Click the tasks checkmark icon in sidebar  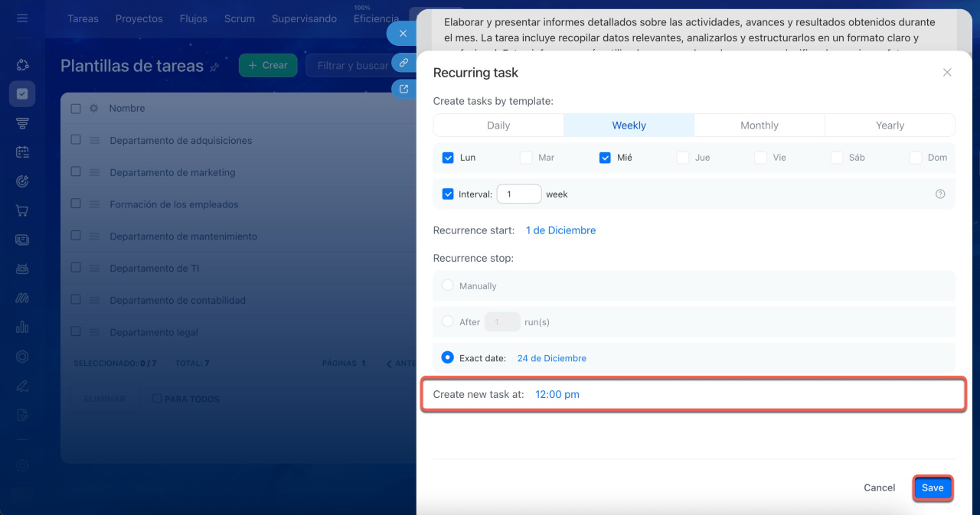pos(22,94)
